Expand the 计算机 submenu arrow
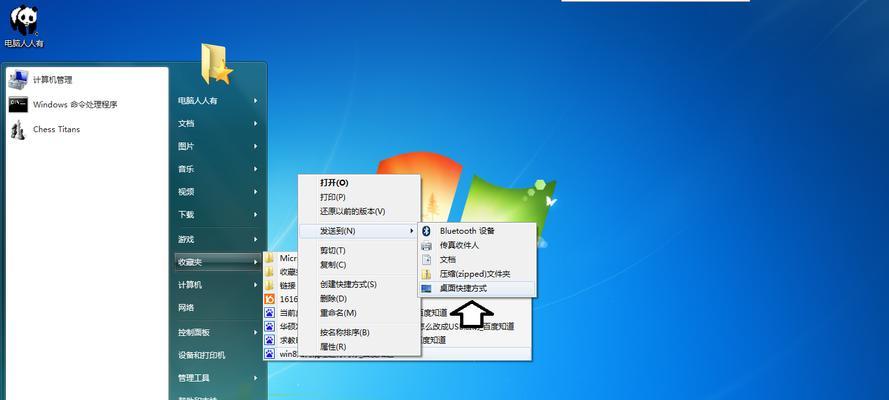Image resolution: width=889 pixels, height=400 pixels. pos(256,285)
